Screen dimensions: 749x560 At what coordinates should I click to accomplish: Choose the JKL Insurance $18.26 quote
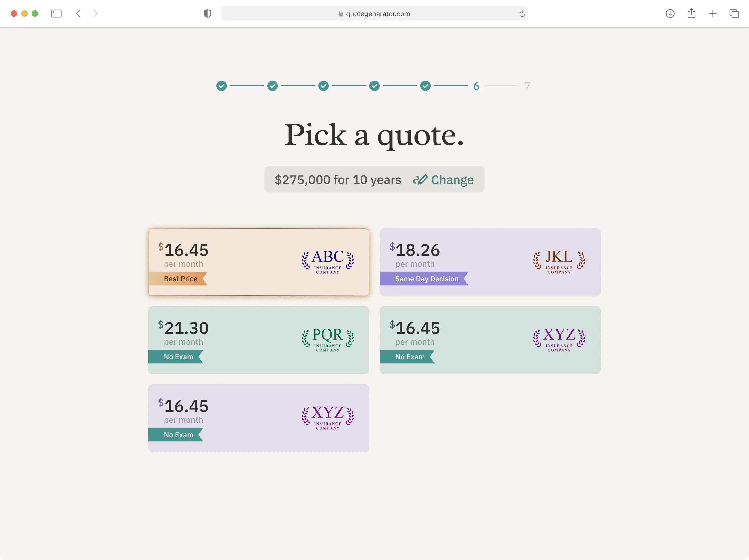490,262
